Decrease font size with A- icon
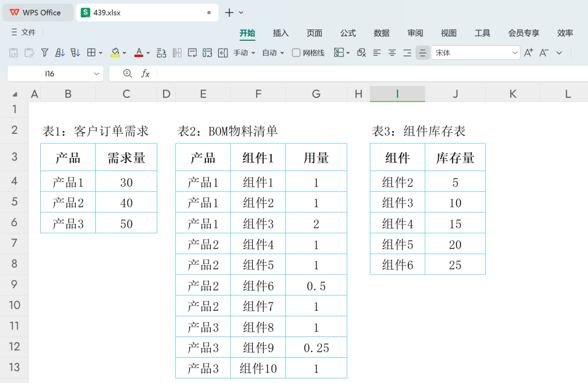 [x=544, y=53]
